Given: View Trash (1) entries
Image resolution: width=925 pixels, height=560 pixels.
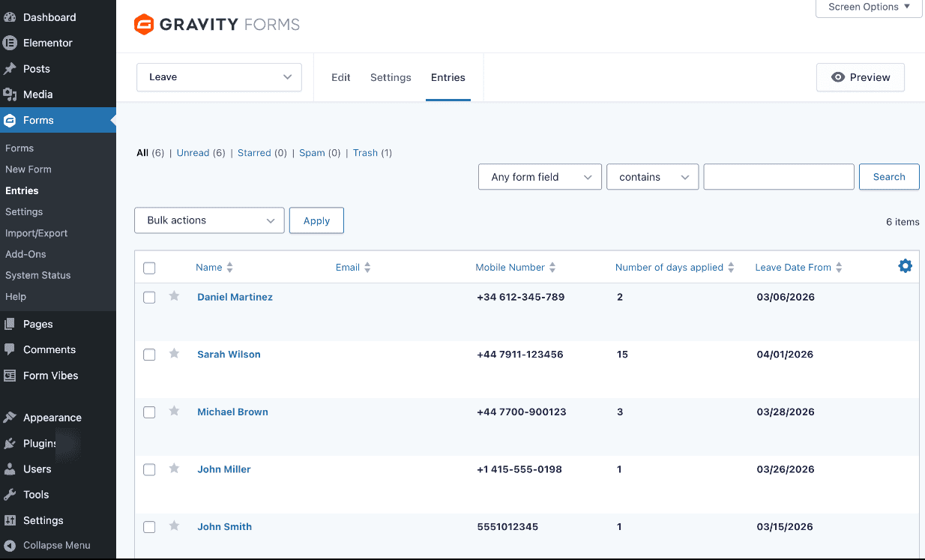Looking at the screenshot, I should coord(373,153).
